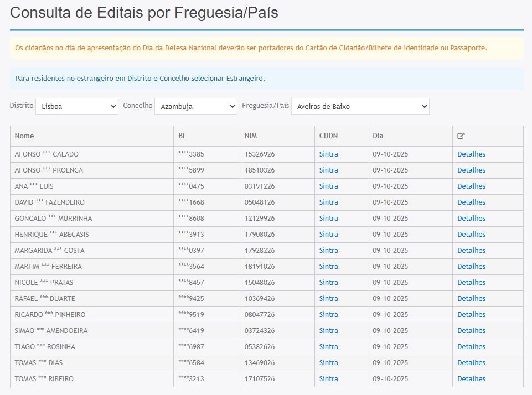View Detalhes for DAVID *** FAZENDEIRO
This screenshot has height=395, width=532.
point(471,202)
